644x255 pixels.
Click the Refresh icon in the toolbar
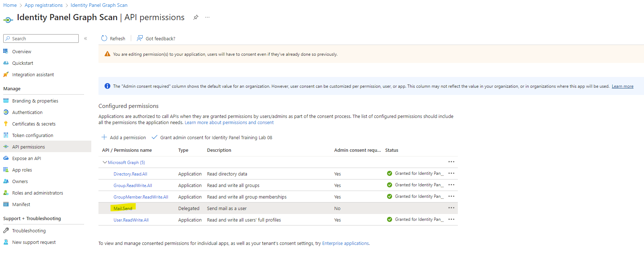[104, 38]
